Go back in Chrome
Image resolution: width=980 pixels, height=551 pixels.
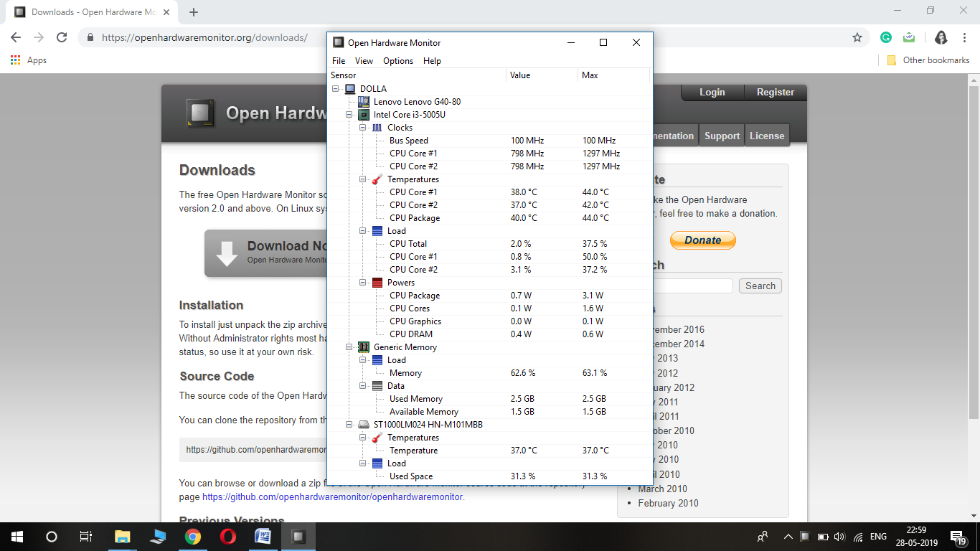click(x=16, y=37)
